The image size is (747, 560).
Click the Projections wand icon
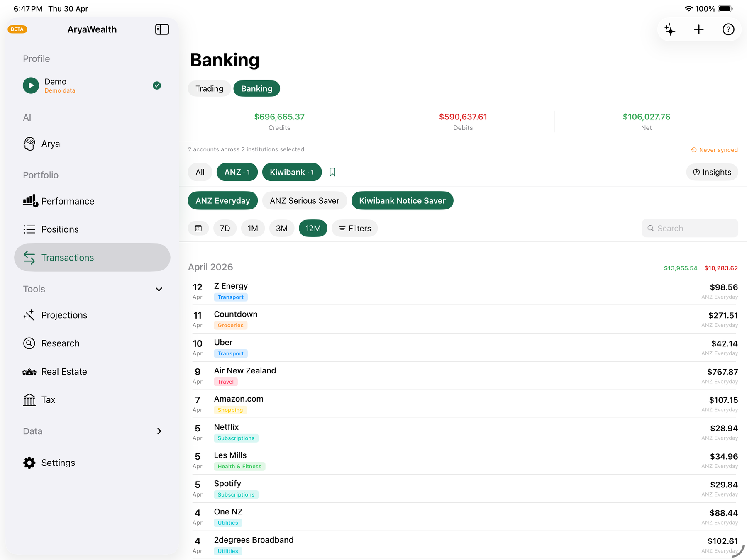tap(29, 315)
